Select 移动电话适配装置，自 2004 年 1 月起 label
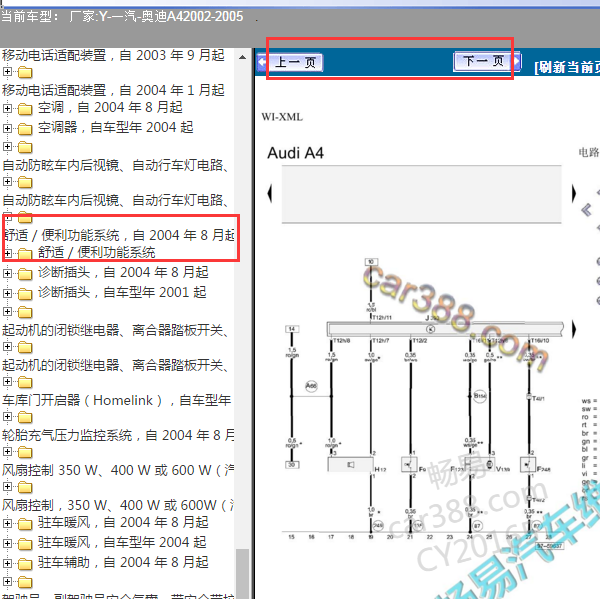600x599 pixels. (x=113, y=90)
